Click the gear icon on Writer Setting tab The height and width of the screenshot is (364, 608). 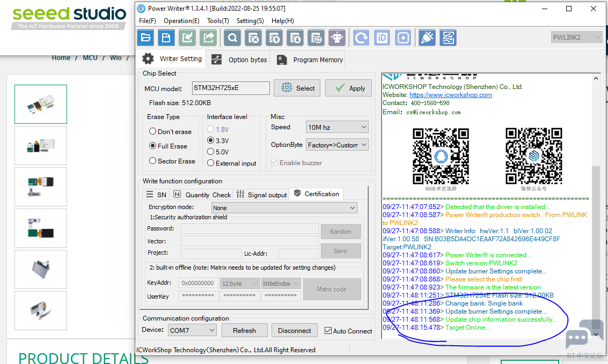(148, 58)
